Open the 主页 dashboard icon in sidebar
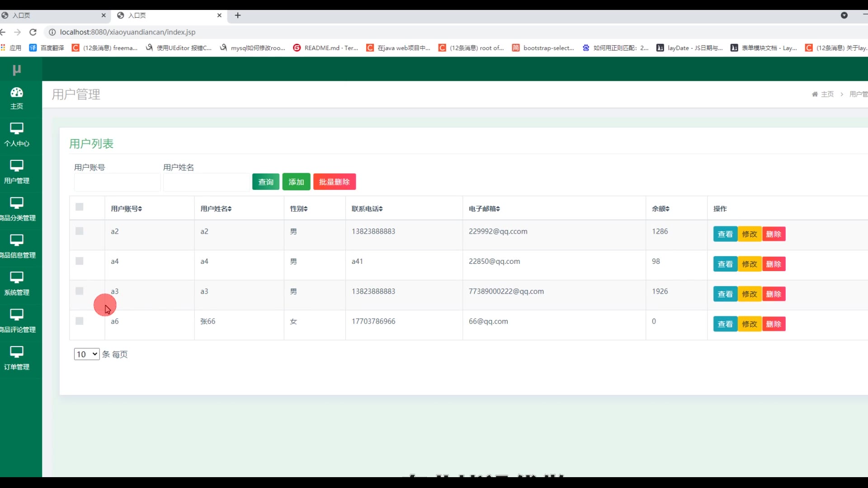The width and height of the screenshot is (868, 488). 17,93
